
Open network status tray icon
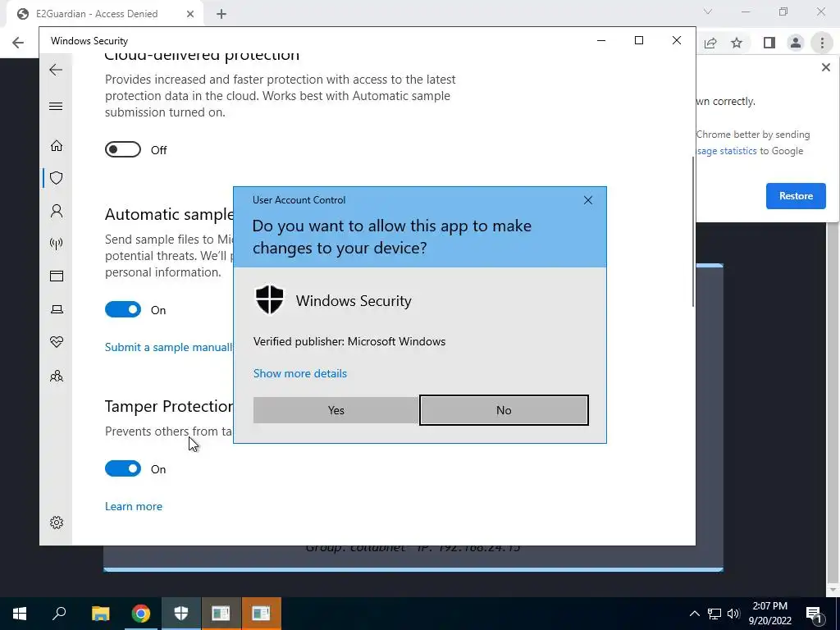[x=714, y=614]
